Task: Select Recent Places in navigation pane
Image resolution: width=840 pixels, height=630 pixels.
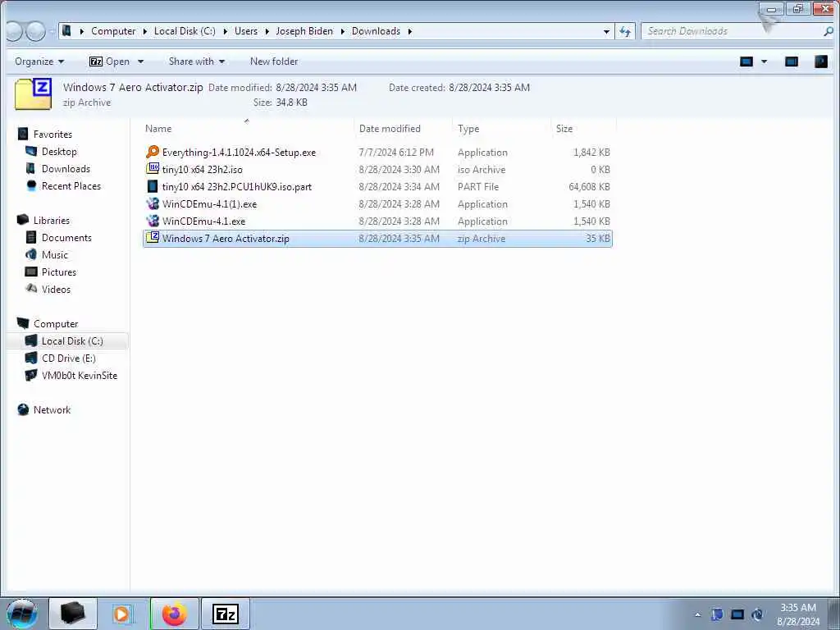Action: [x=71, y=186]
